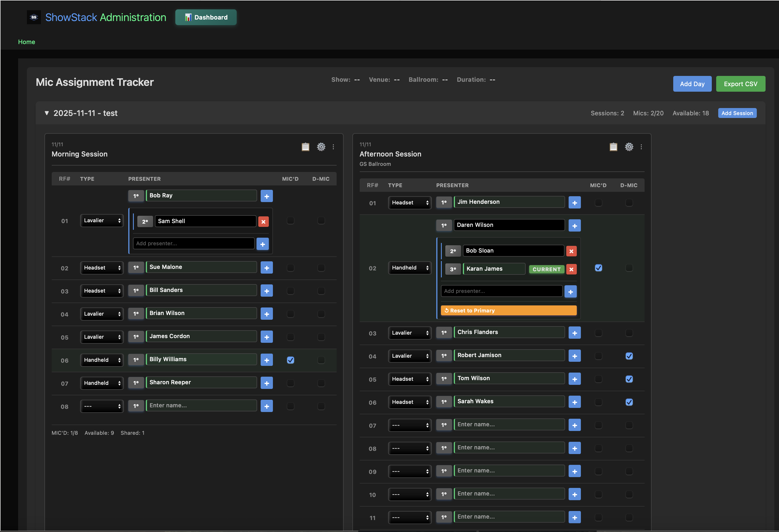
Task: Click Export CSV button
Action: tap(740, 84)
